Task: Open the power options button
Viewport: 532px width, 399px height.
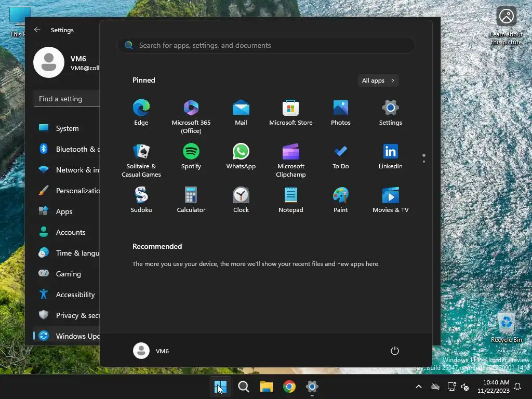Action: pos(395,351)
